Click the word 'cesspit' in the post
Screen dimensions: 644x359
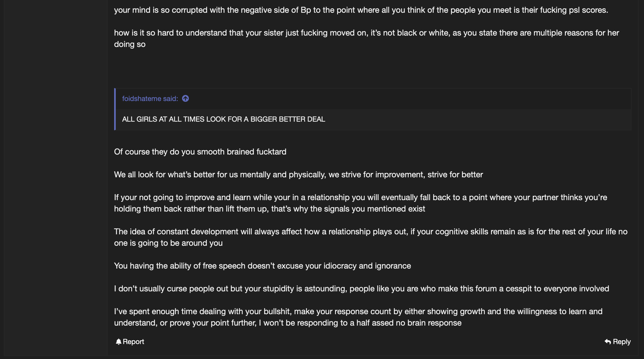point(518,288)
